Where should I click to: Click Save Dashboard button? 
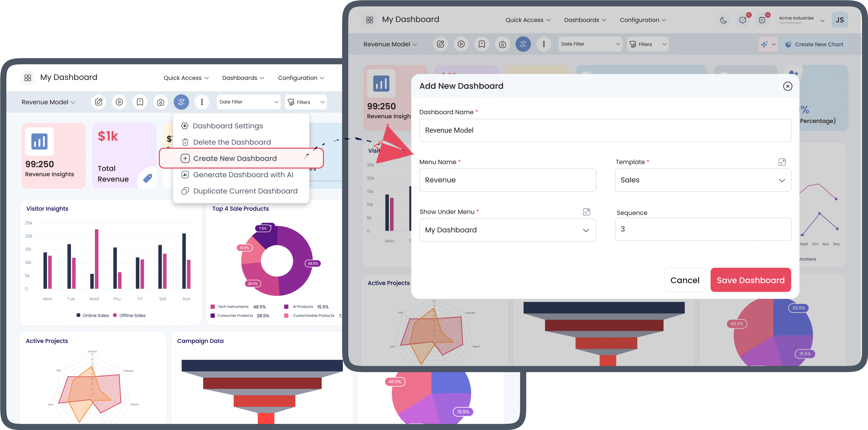[750, 280]
